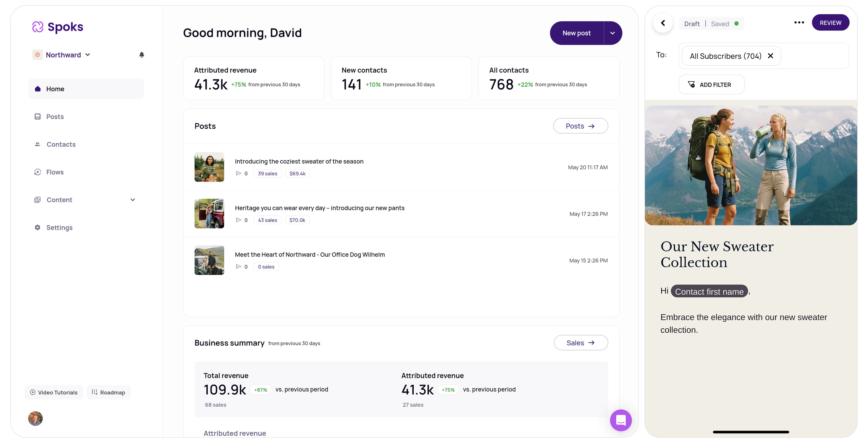This screenshot has width=868, height=443.
Task: Click the back arrow in draft panel
Action: (663, 23)
